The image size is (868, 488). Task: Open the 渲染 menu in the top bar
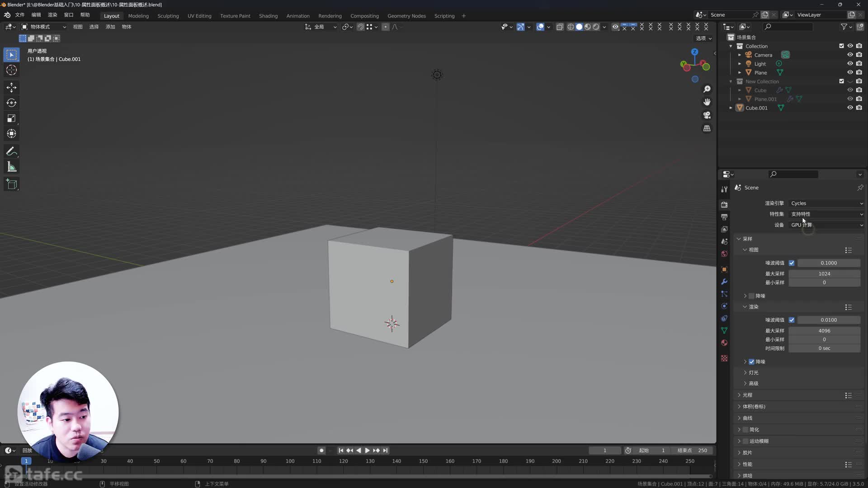point(52,14)
